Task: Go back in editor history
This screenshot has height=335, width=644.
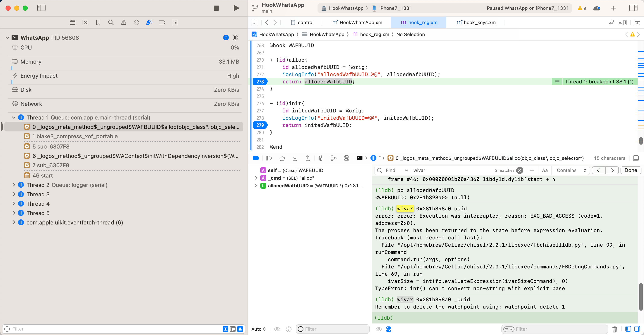Action: click(x=267, y=22)
